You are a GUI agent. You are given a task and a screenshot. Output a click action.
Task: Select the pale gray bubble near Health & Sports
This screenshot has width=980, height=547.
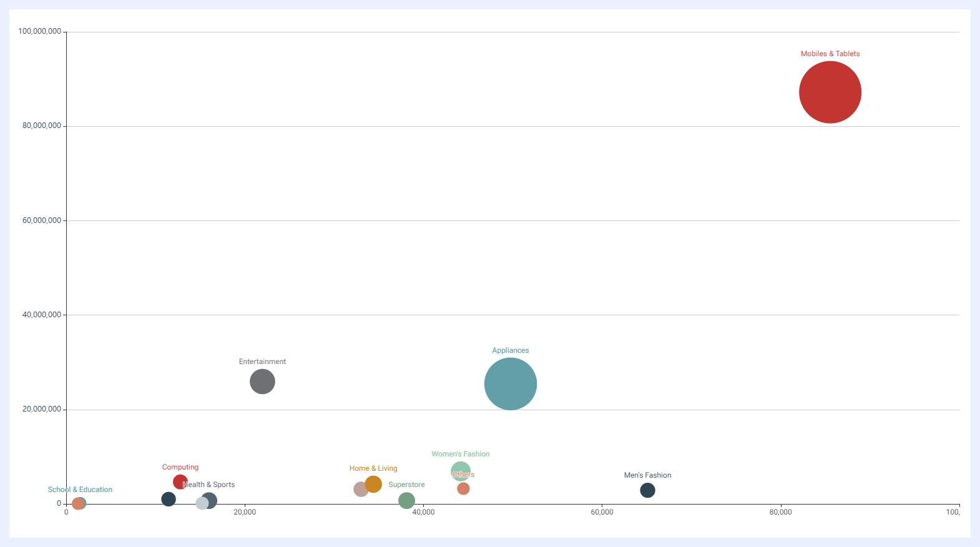point(202,503)
